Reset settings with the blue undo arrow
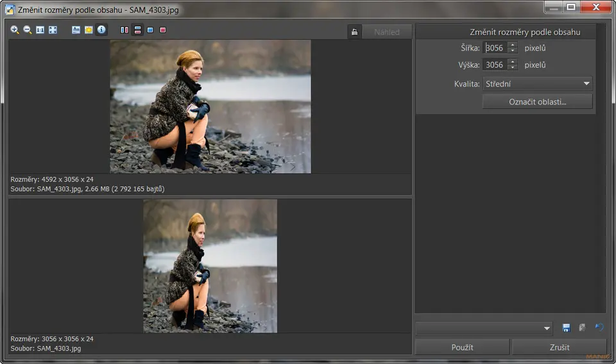 (599, 328)
